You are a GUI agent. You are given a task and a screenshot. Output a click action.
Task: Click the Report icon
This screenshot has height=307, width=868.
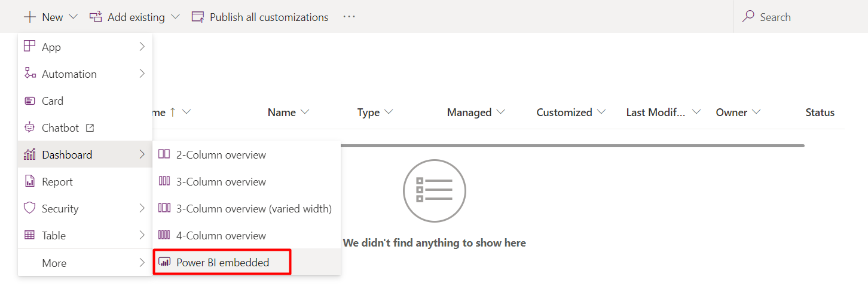coord(29,181)
